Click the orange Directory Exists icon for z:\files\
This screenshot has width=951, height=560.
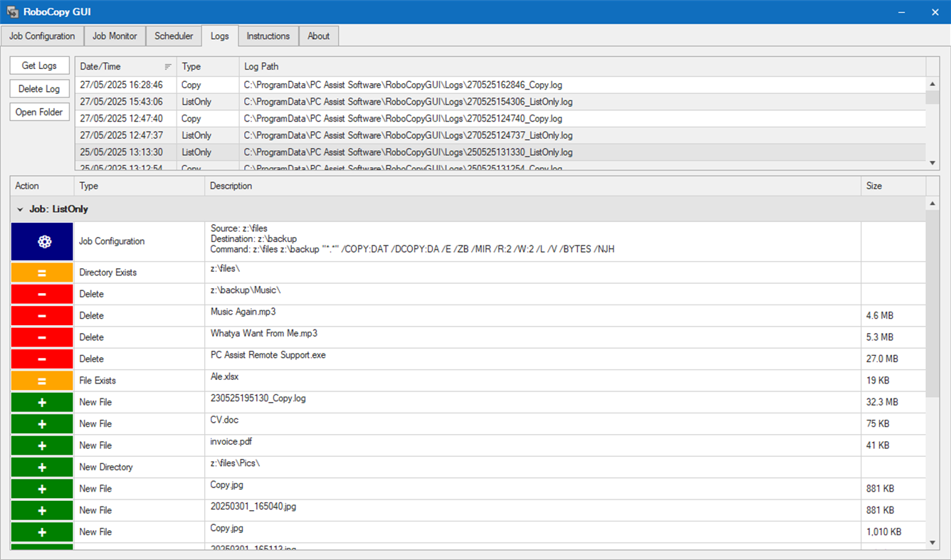[41, 272]
